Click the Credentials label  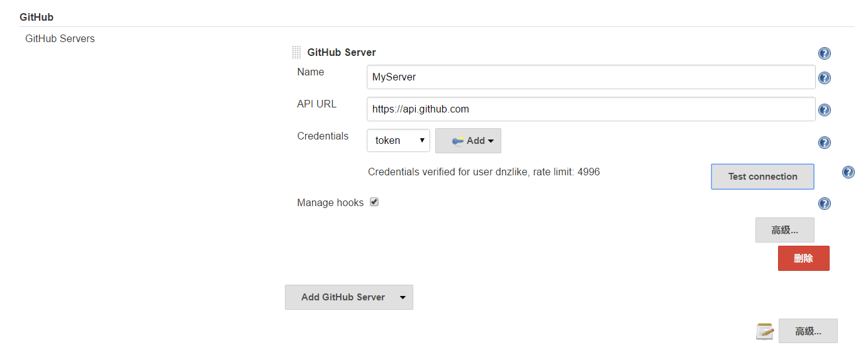click(x=323, y=136)
